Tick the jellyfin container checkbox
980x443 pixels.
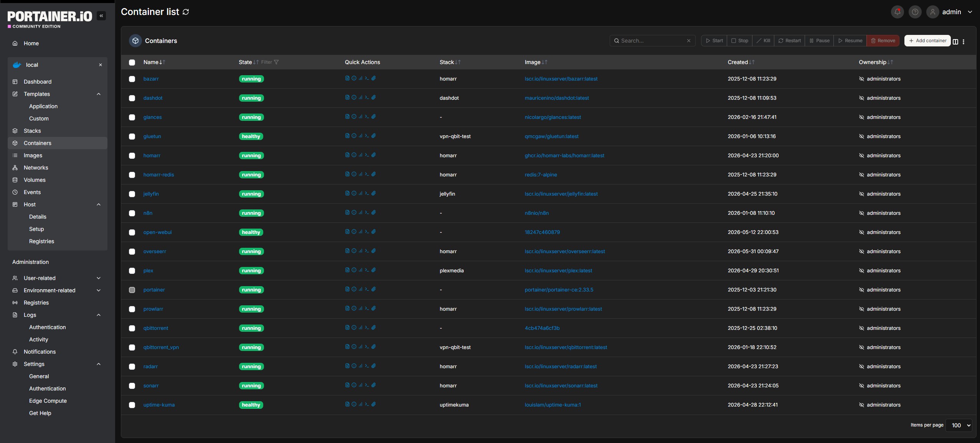(x=132, y=194)
